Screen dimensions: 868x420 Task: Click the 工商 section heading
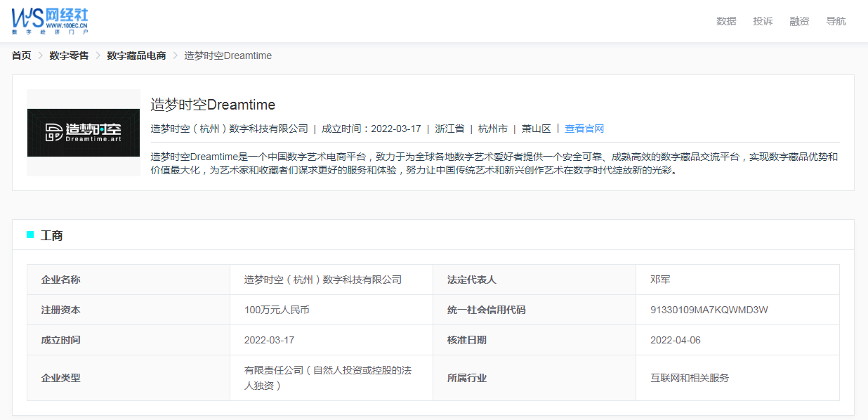pos(52,235)
